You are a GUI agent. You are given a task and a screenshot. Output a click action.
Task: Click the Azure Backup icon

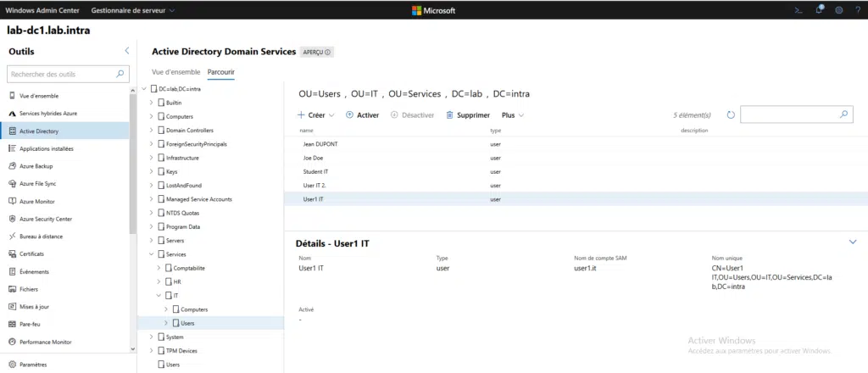[12, 166]
